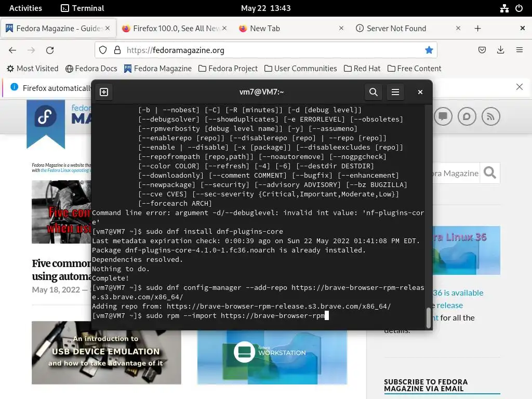
Task: Expand Red Hat bookmarks folder
Action: (362, 69)
